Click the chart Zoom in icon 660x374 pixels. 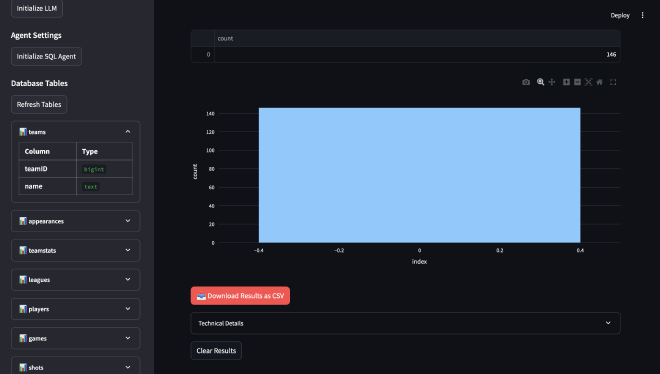(566, 82)
